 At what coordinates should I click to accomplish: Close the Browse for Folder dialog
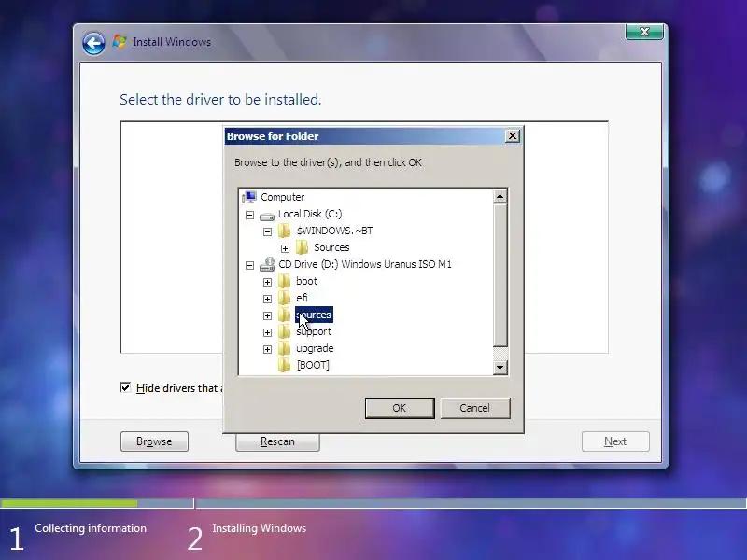512,136
